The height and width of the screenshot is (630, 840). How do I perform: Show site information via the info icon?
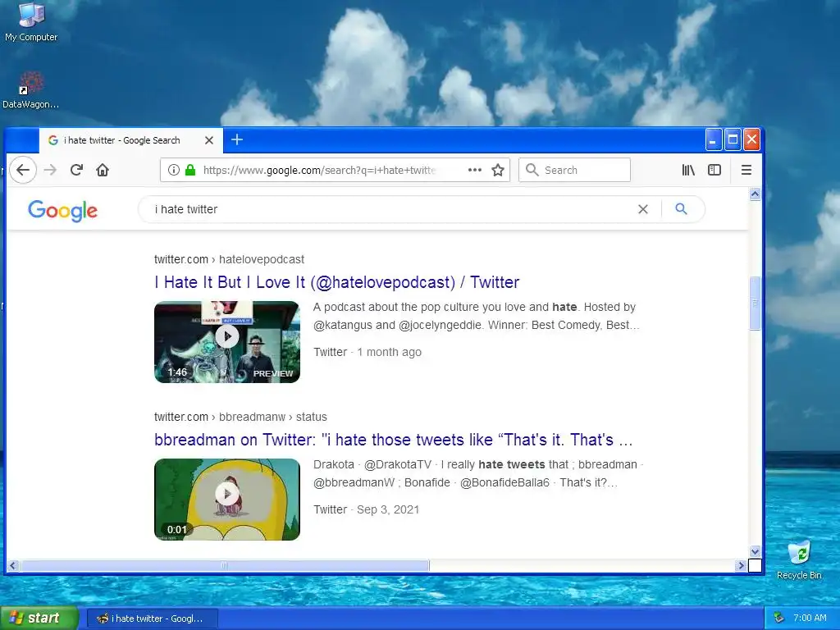click(x=174, y=170)
